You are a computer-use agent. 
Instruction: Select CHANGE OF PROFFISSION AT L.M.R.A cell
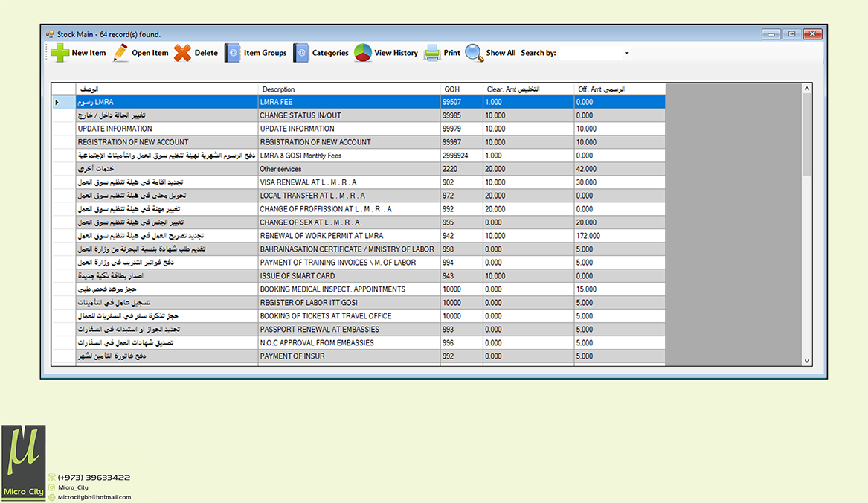[350, 209]
